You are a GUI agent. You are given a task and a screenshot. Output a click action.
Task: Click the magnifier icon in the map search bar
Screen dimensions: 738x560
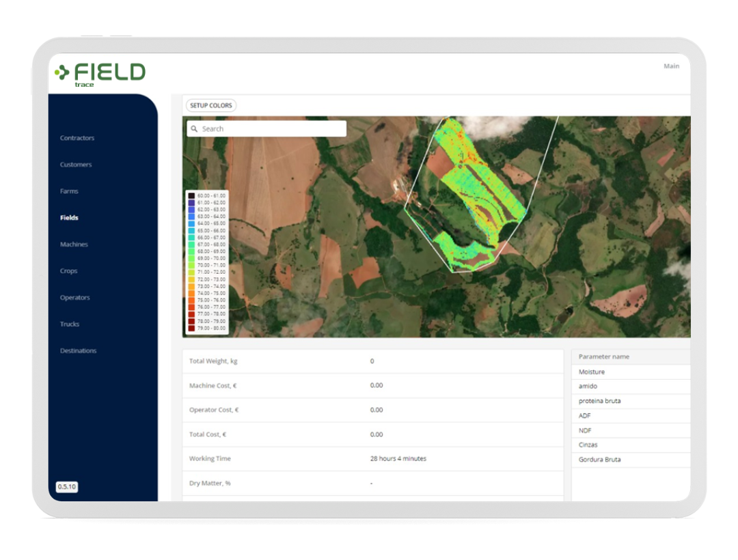tap(195, 128)
